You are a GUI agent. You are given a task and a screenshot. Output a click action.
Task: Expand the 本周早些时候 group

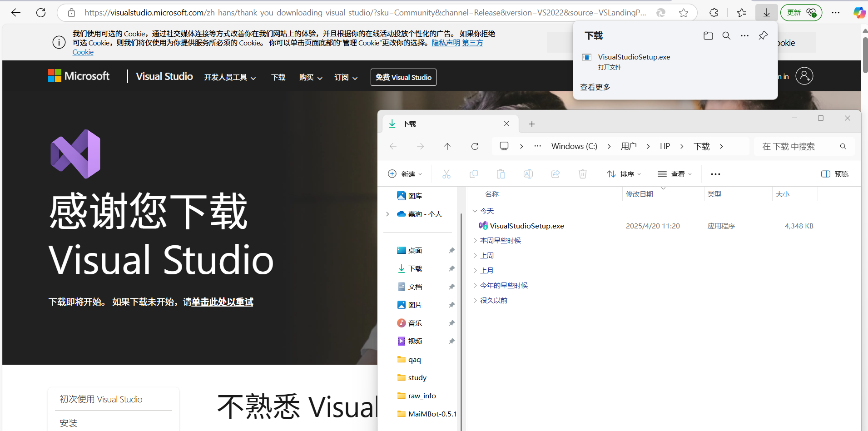pos(475,241)
